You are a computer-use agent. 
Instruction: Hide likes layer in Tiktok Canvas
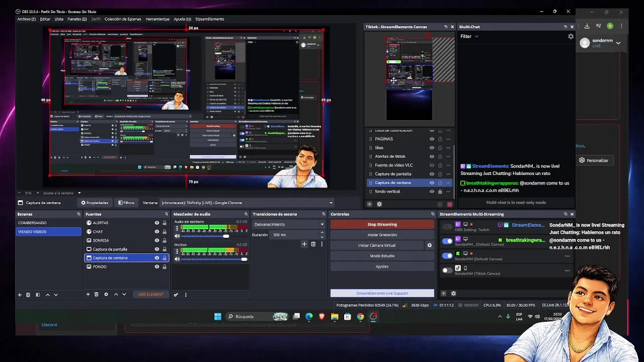(x=432, y=148)
